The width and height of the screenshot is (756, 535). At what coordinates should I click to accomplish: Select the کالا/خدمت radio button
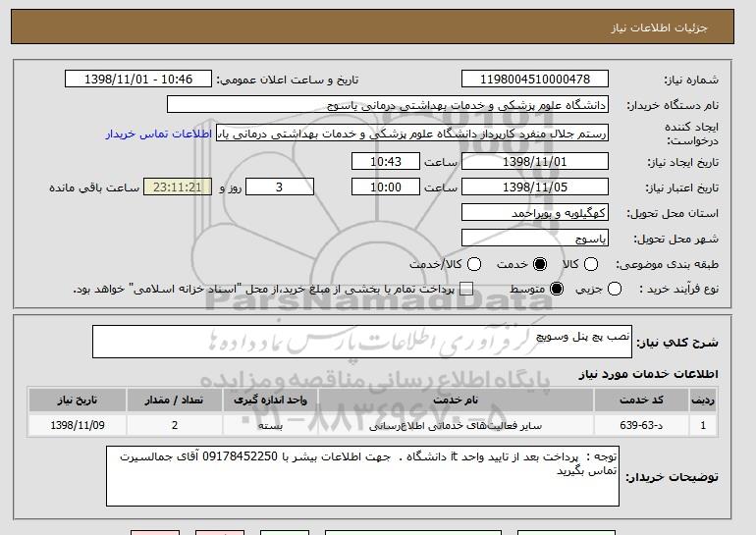click(x=474, y=264)
